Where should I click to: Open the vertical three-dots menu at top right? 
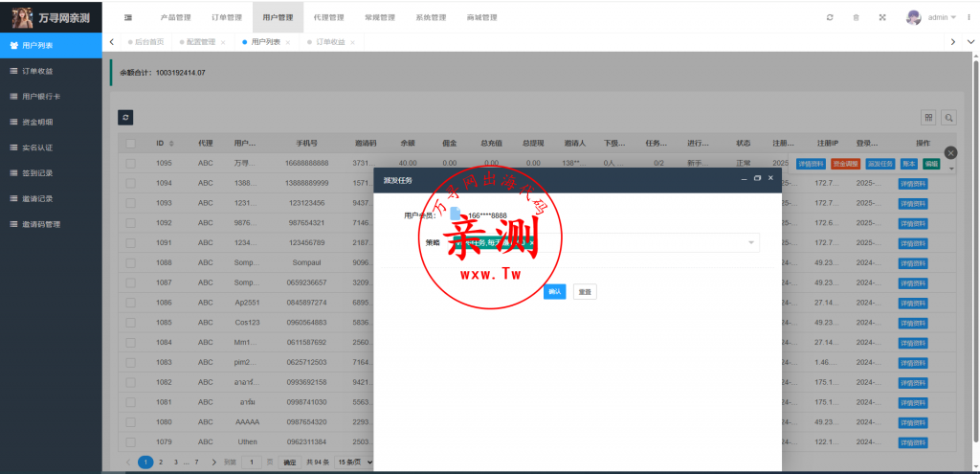click(x=969, y=17)
